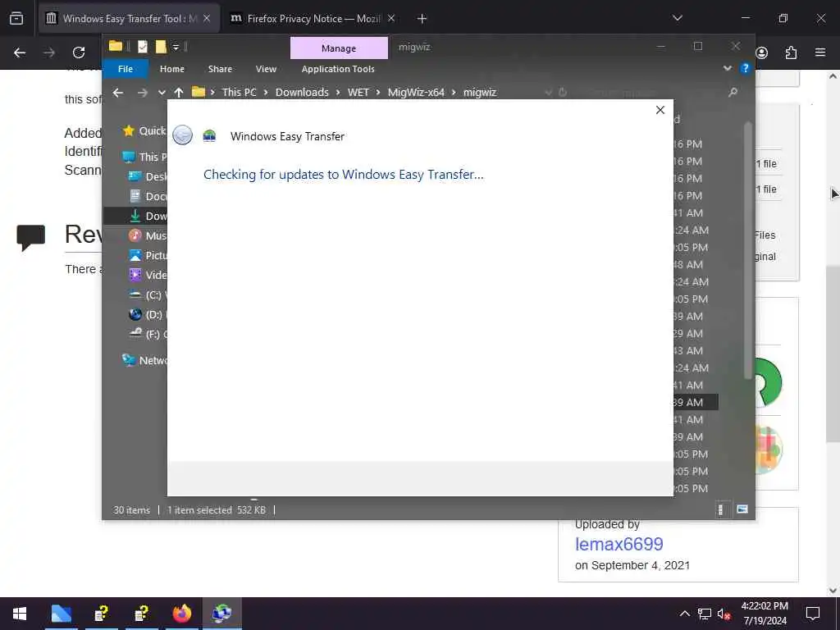The height and width of the screenshot is (630, 840).
Task: Click This PC in the address breadcrumb
Action: 239,92
